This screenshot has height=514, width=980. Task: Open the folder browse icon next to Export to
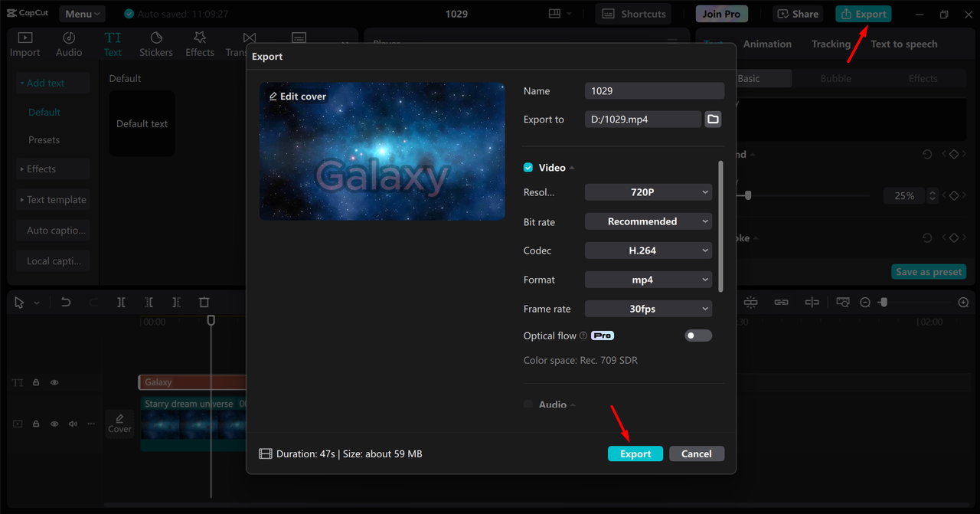tap(713, 119)
